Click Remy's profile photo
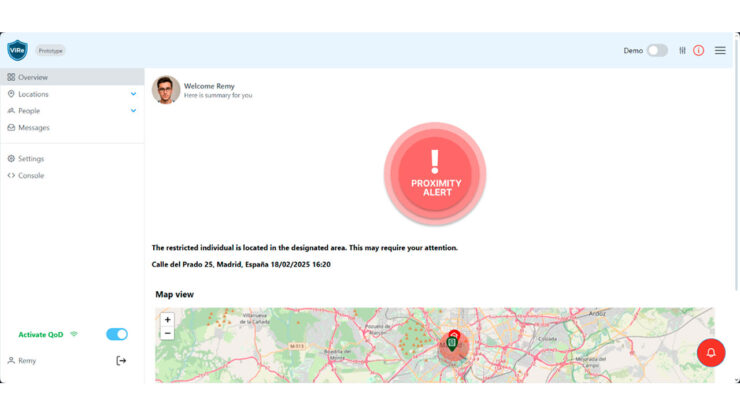This screenshot has height=416, width=740. (x=166, y=90)
